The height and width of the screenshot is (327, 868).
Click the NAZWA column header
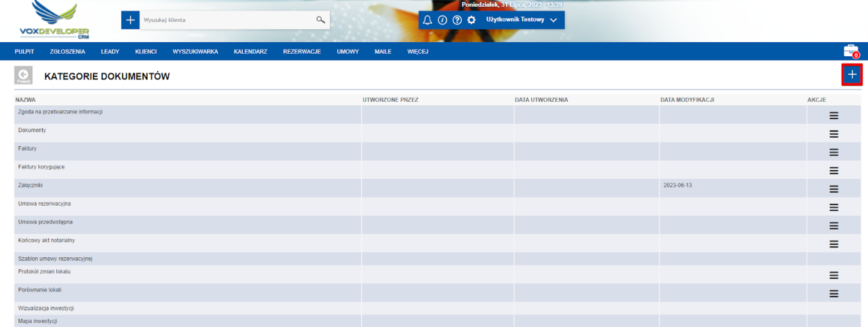click(26, 99)
